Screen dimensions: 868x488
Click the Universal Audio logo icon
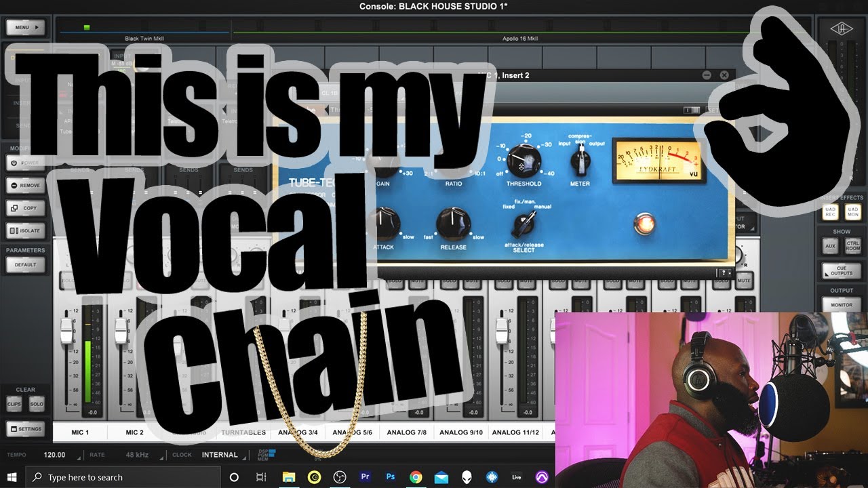coord(842,28)
